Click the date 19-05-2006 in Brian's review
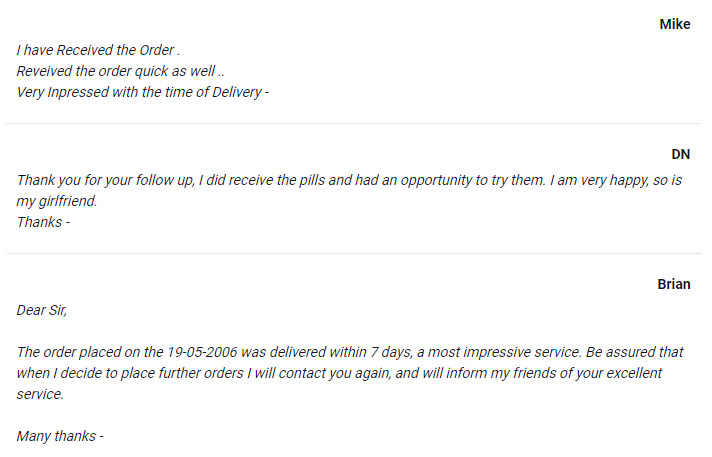 pos(202,352)
